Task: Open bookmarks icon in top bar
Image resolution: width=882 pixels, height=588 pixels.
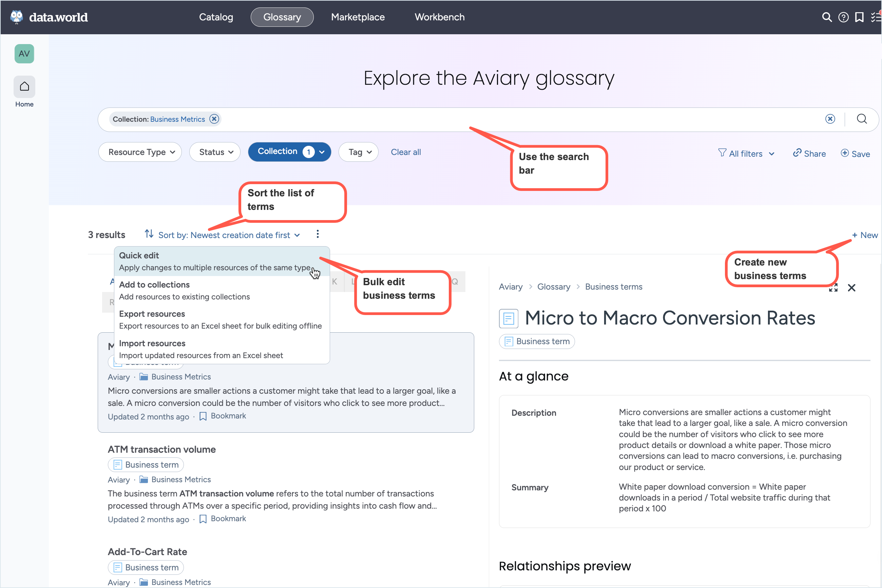Action: [x=859, y=17]
